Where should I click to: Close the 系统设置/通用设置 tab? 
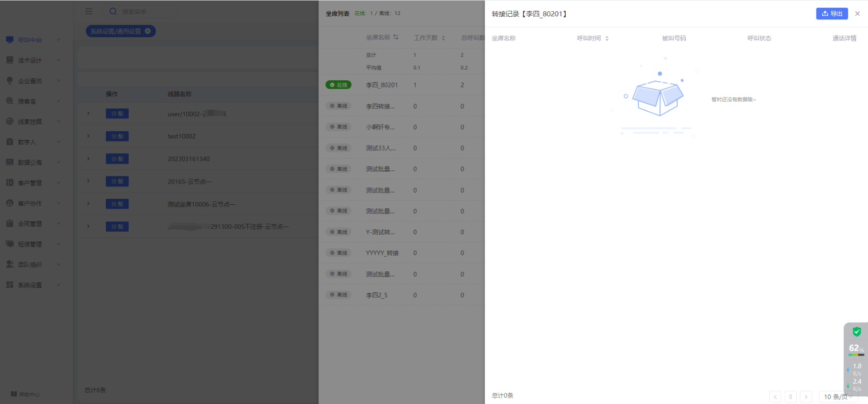click(x=148, y=31)
